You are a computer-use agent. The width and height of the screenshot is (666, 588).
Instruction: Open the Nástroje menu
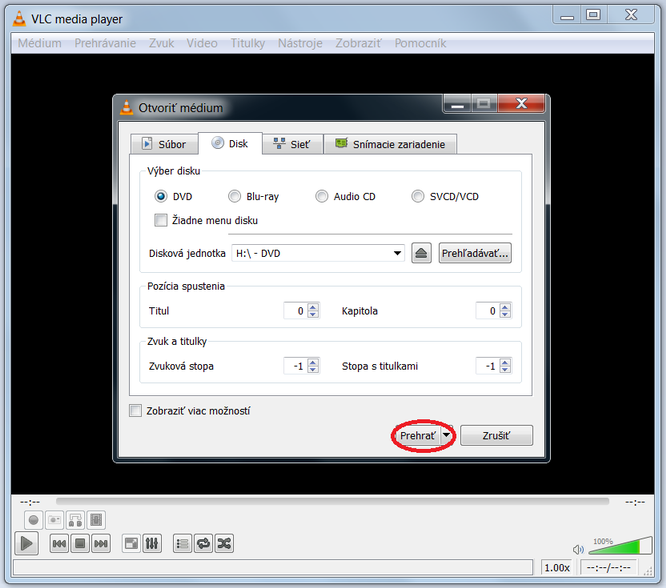click(x=300, y=43)
